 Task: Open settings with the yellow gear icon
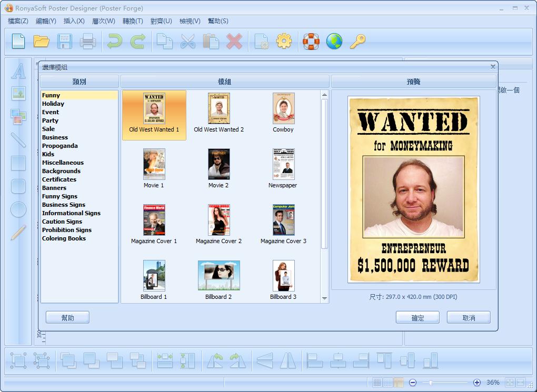284,41
